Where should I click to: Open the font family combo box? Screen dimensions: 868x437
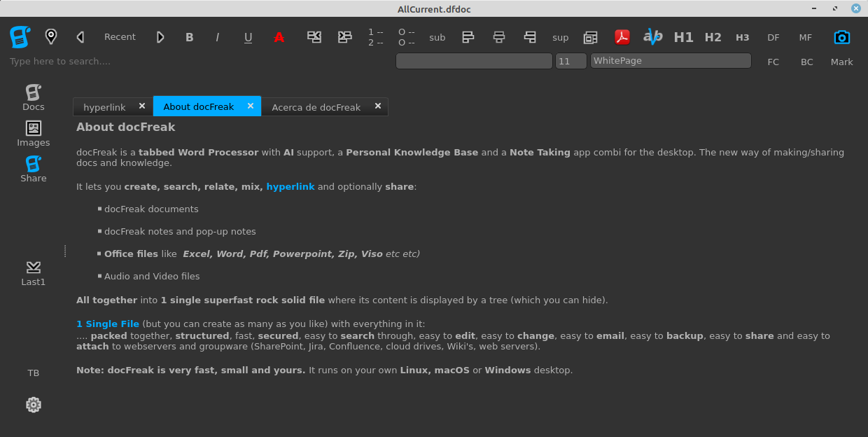tap(474, 61)
